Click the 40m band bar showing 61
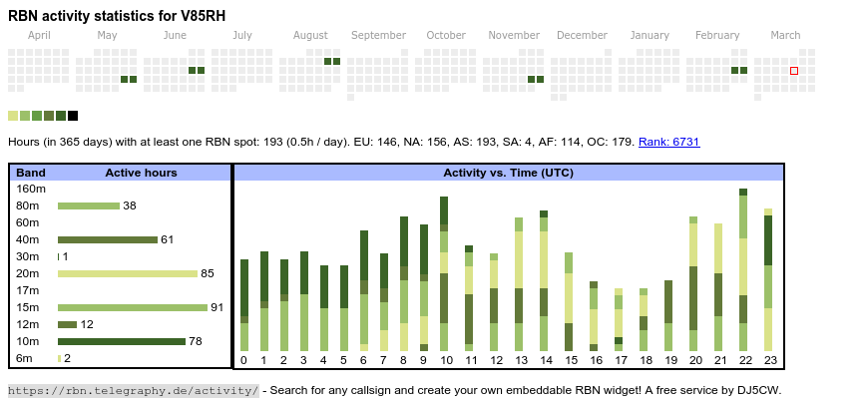Screen dimensions: 868x406 click(108, 239)
